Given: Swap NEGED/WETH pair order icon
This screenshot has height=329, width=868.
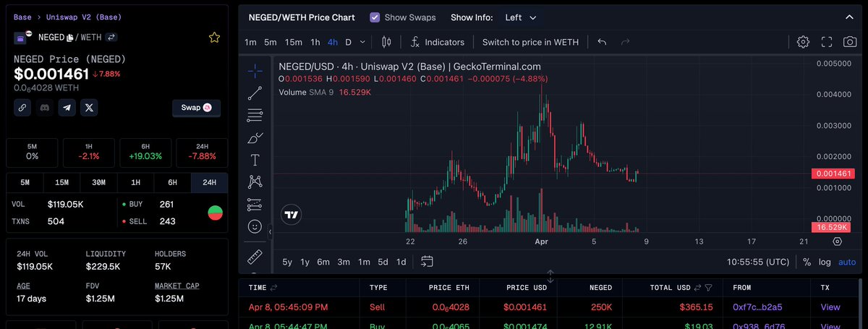Looking at the screenshot, I should 112,37.
